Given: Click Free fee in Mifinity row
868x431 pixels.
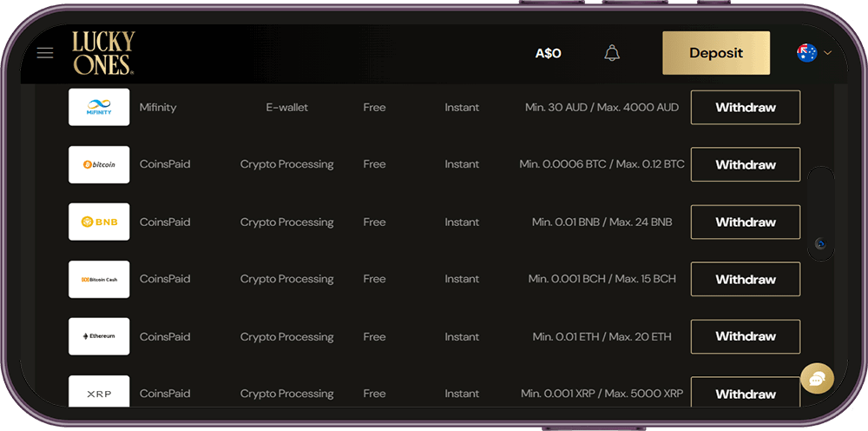Looking at the screenshot, I should tap(374, 108).
